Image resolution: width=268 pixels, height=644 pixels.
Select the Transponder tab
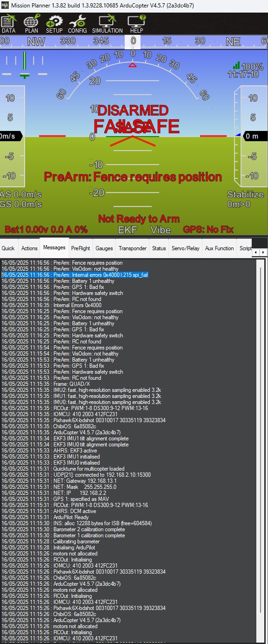133,248
